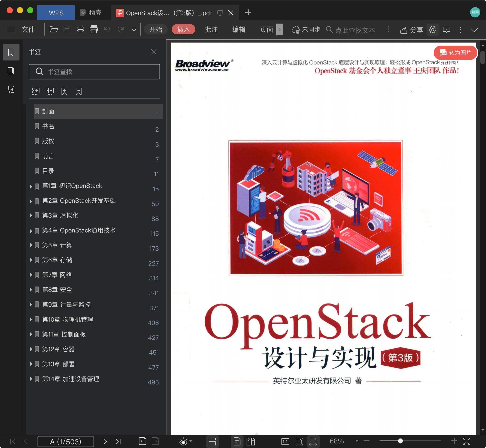
Task: Click the new tab plus button
Action: coord(248,13)
